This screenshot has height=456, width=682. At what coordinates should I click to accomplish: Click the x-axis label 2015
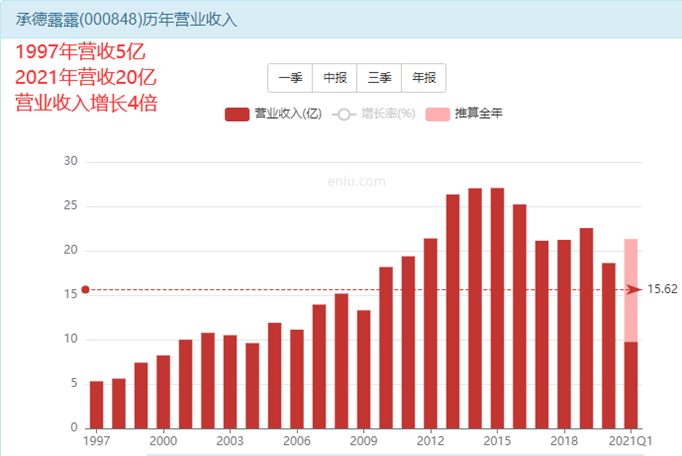click(497, 441)
